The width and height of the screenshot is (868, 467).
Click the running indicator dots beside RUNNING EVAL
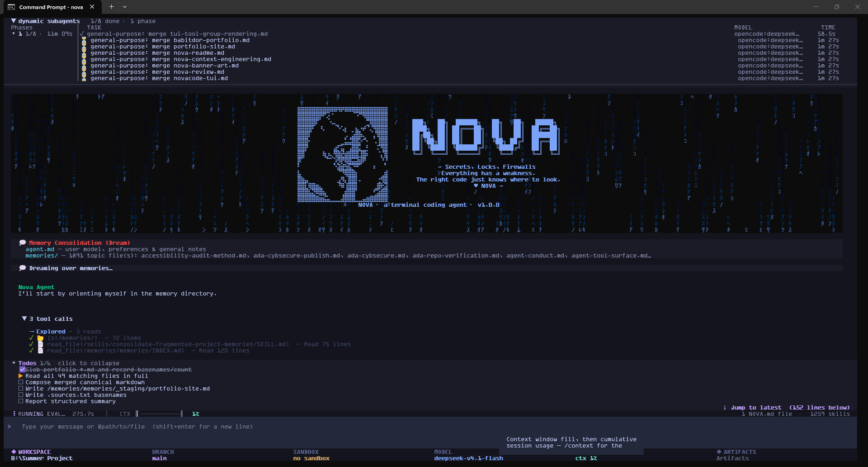[x=14, y=414]
